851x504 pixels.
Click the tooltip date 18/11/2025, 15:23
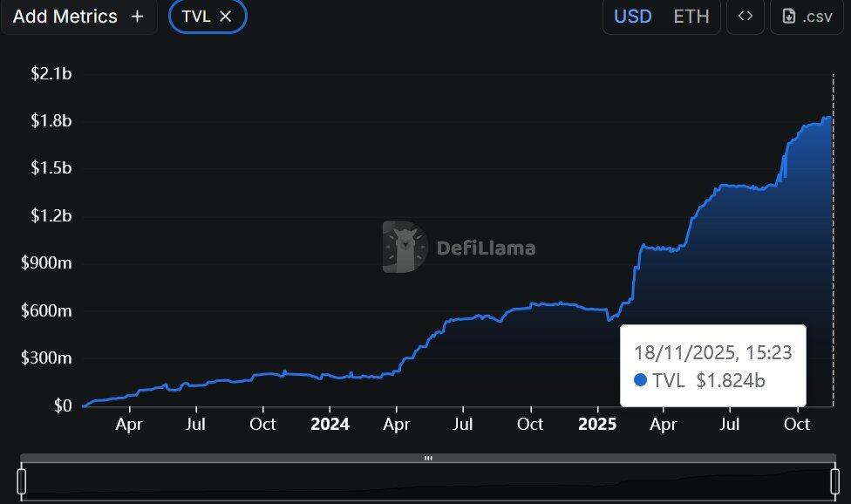[712, 352]
